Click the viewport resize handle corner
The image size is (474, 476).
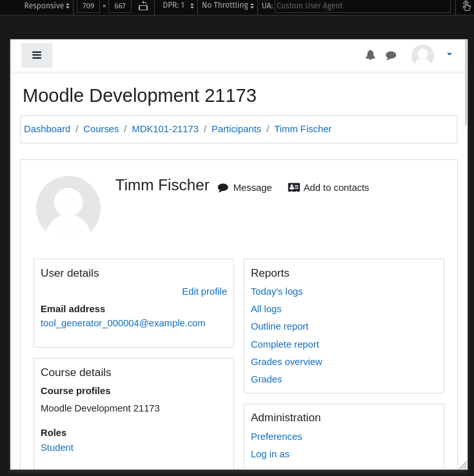click(x=463, y=465)
